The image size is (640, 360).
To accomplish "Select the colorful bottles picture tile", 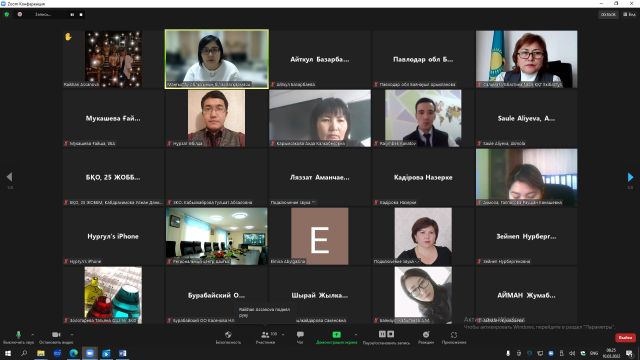I will [113, 295].
